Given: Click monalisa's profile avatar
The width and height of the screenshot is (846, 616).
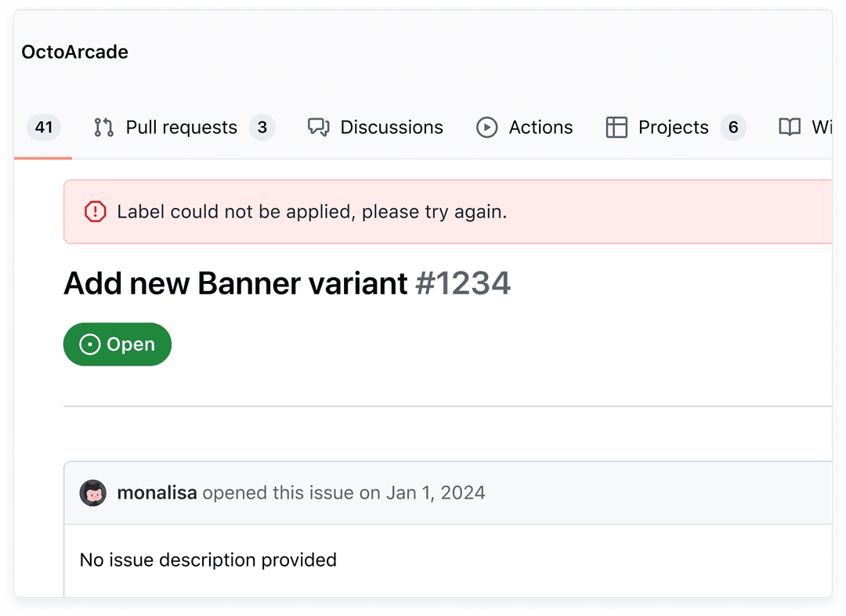Looking at the screenshot, I should (93, 492).
